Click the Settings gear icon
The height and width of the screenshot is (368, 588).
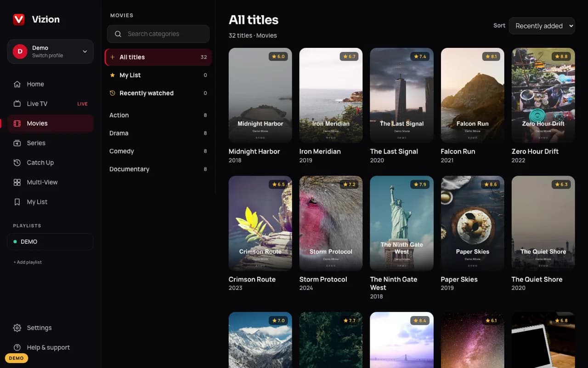(17, 328)
